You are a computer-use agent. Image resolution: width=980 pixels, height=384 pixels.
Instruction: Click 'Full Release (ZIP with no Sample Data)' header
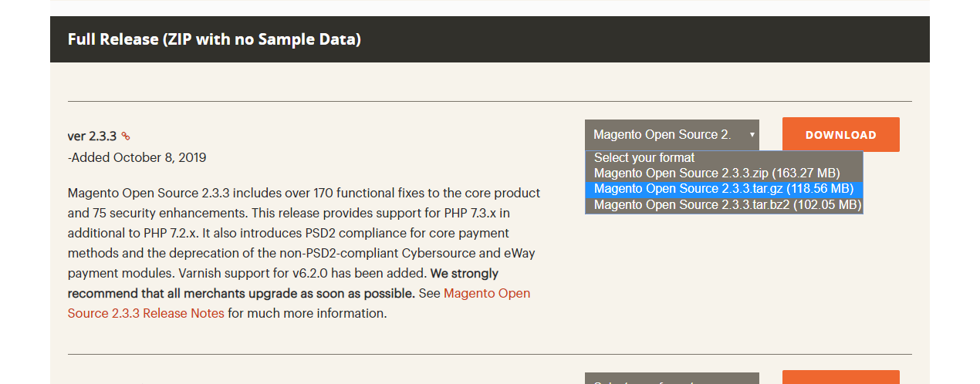[x=215, y=39]
